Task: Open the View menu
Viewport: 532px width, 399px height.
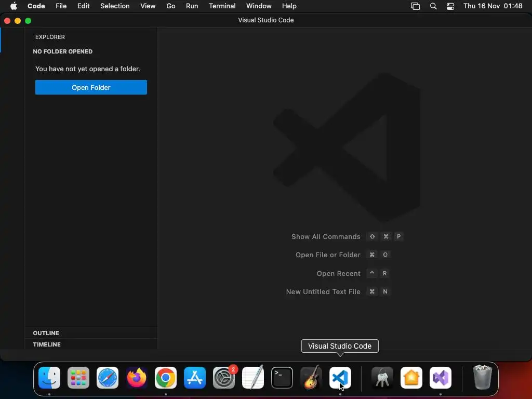Action: tap(148, 6)
